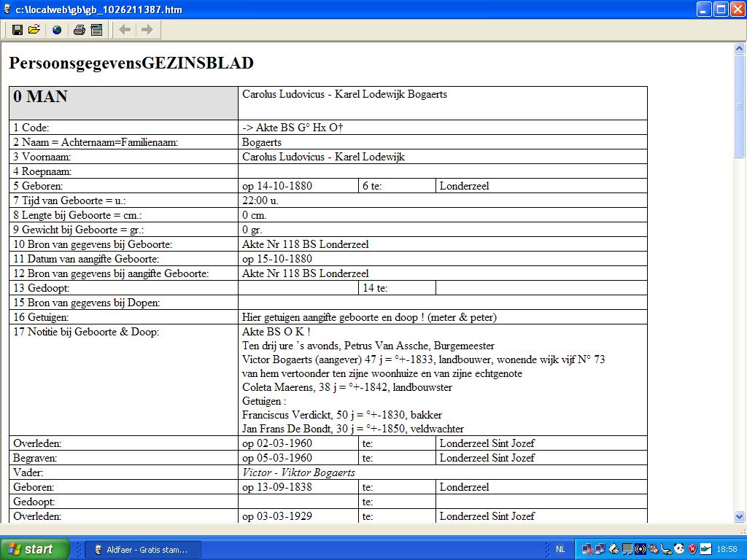This screenshot has height=560, width=747.
Task: Click '10 Bron van gegevens bij Geboorte:' label
Action: pos(93,244)
